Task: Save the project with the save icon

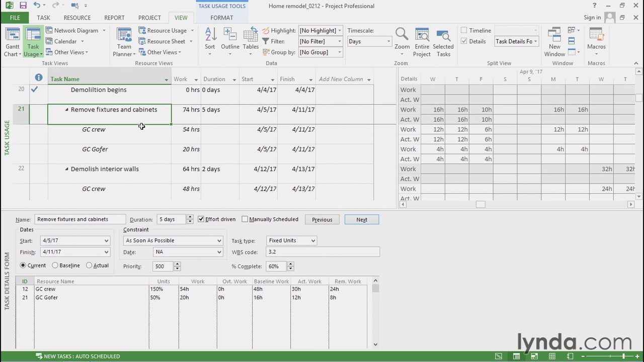Action: point(23,6)
